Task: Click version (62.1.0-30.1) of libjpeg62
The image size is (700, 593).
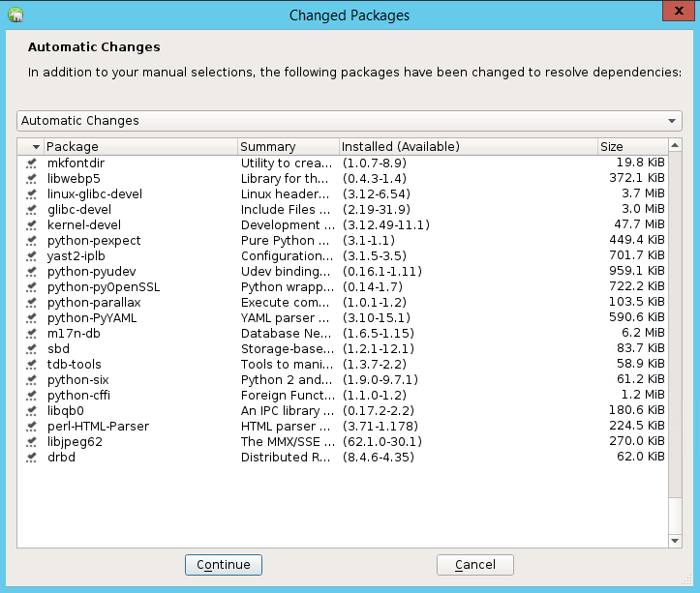Action: tap(382, 442)
